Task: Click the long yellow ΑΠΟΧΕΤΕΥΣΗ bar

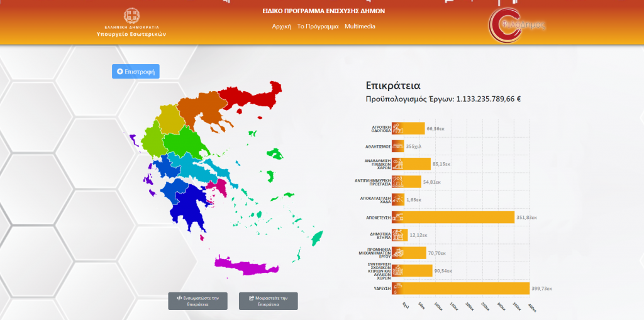Action: tap(458, 218)
